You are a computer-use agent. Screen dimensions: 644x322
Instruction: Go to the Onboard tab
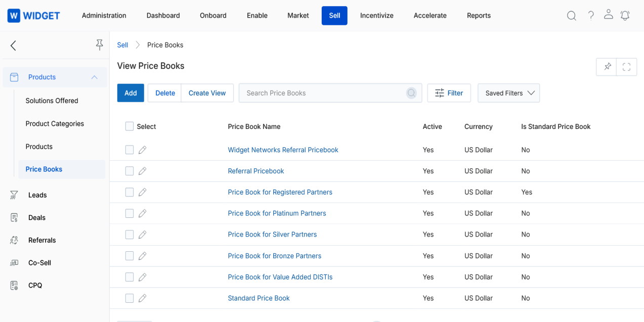click(x=213, y=16)
